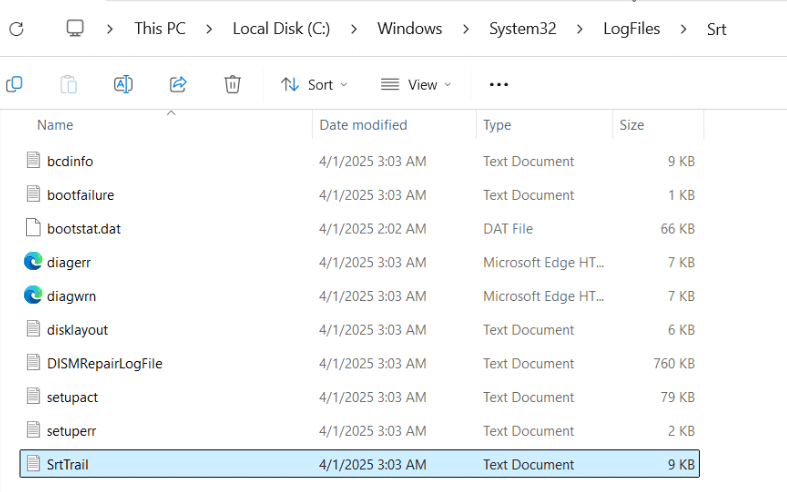
Task: Sort by the Size column header
Action: [631, 125]
